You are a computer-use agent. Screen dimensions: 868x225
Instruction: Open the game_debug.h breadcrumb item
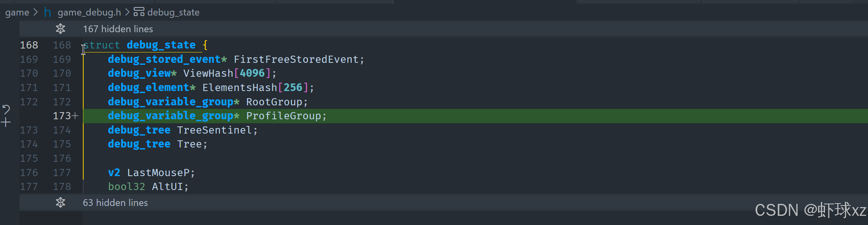[89, 12]
